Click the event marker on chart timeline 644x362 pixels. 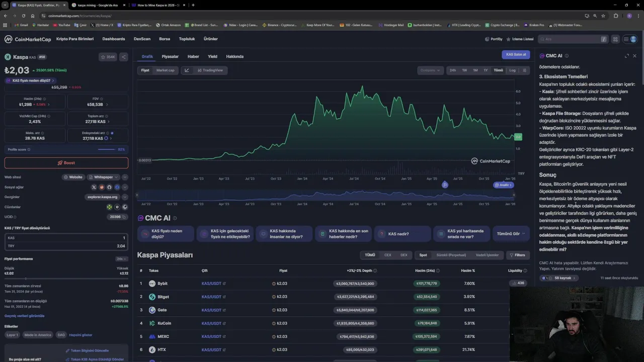pyautogui.click(x=445, y=185)
